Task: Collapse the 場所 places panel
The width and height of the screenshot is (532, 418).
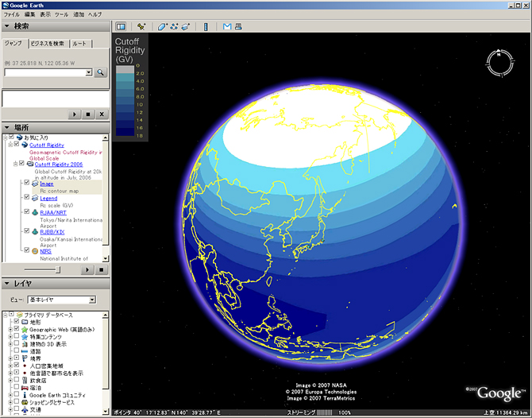Action: tap(7, 127)
